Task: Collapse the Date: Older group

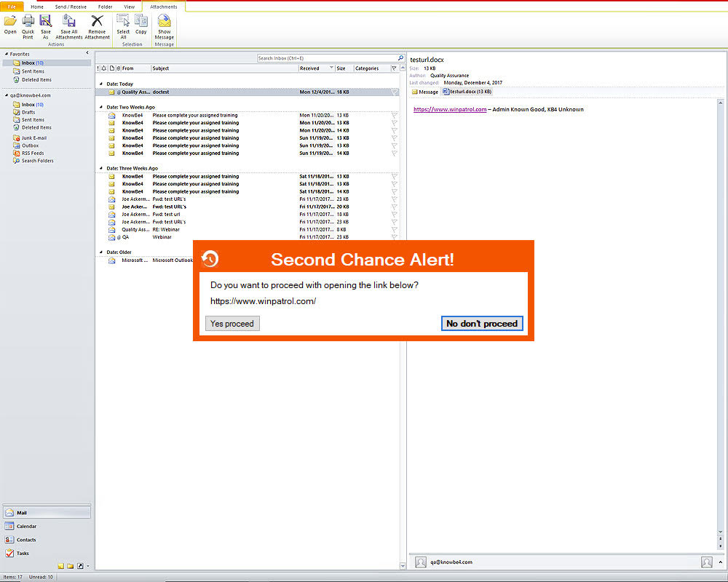Action: click(101, 252)
